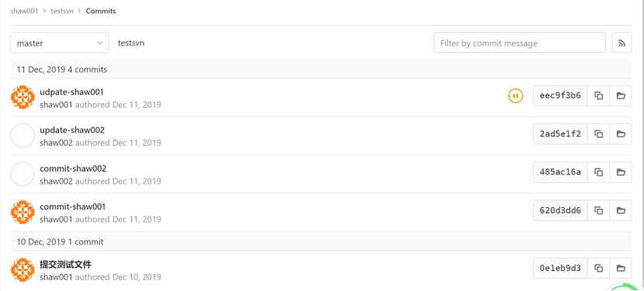
Task: Open the master branch dropdown
Action: [60, 43]
